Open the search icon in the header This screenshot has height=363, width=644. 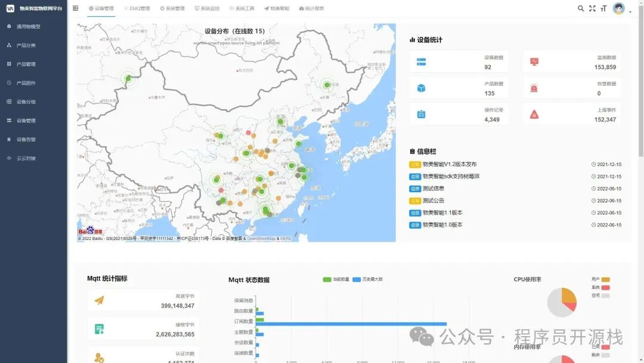tap(581, 8)
